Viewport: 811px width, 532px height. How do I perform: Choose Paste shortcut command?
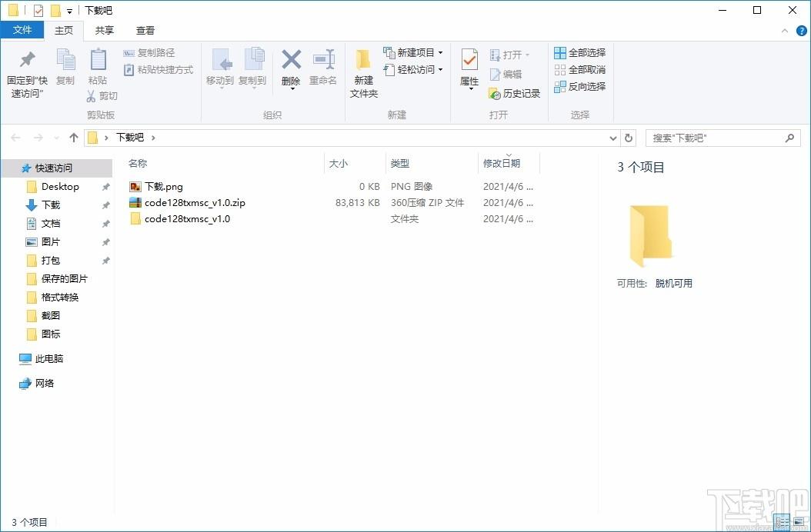pyautogui.click(x=159, y=69)
